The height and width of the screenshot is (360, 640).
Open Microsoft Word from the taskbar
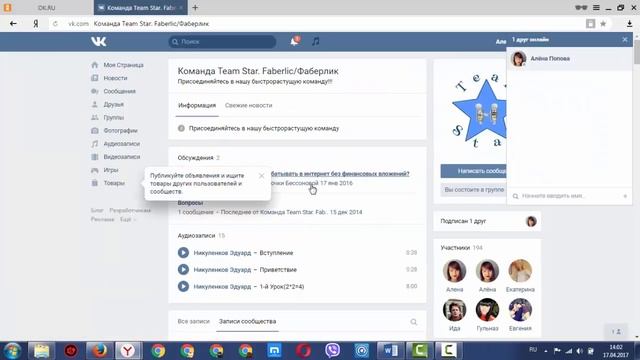click(390, 351)
